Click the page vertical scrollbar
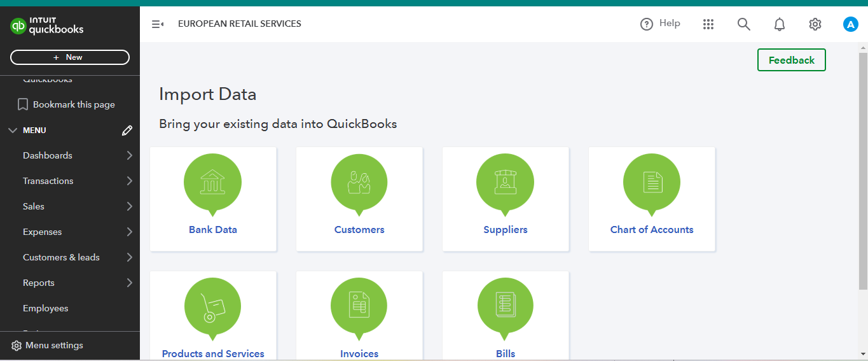 863,191
